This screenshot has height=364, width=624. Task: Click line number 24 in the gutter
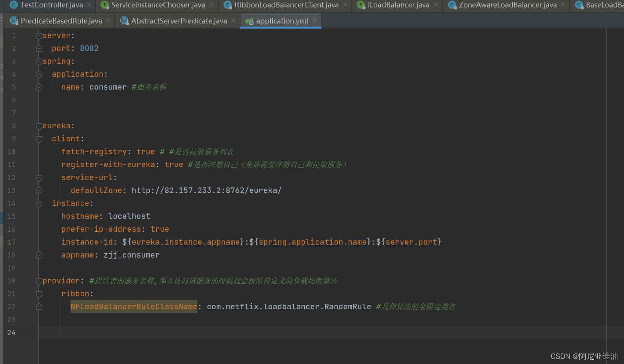coord(11,332)
